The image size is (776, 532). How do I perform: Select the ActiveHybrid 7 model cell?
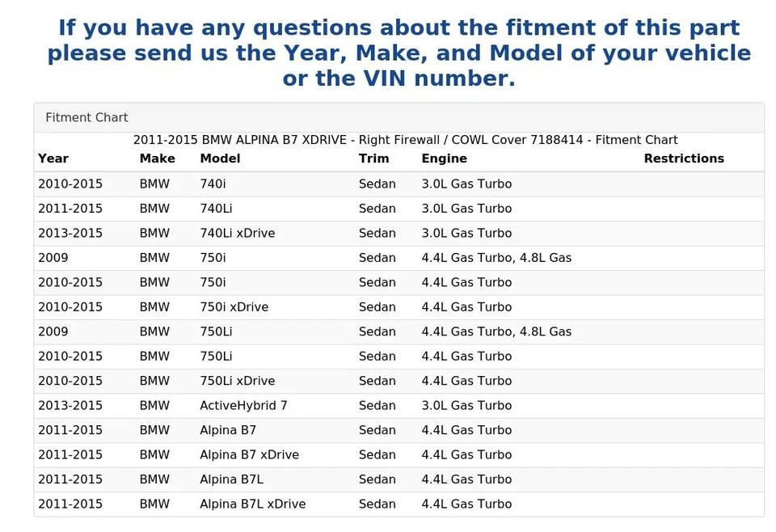coord(243,406)
